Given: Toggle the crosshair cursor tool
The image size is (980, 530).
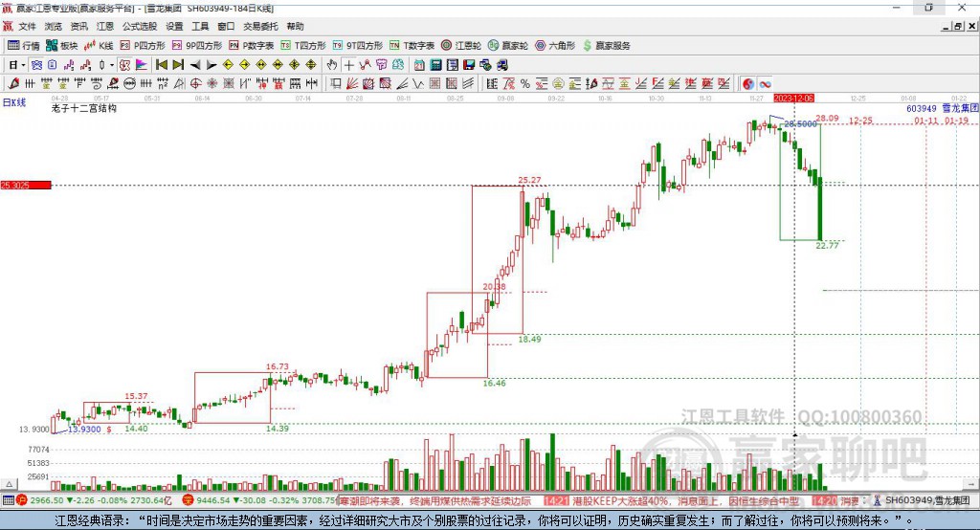Looking at the screenshot, I should tap(348, 65).
